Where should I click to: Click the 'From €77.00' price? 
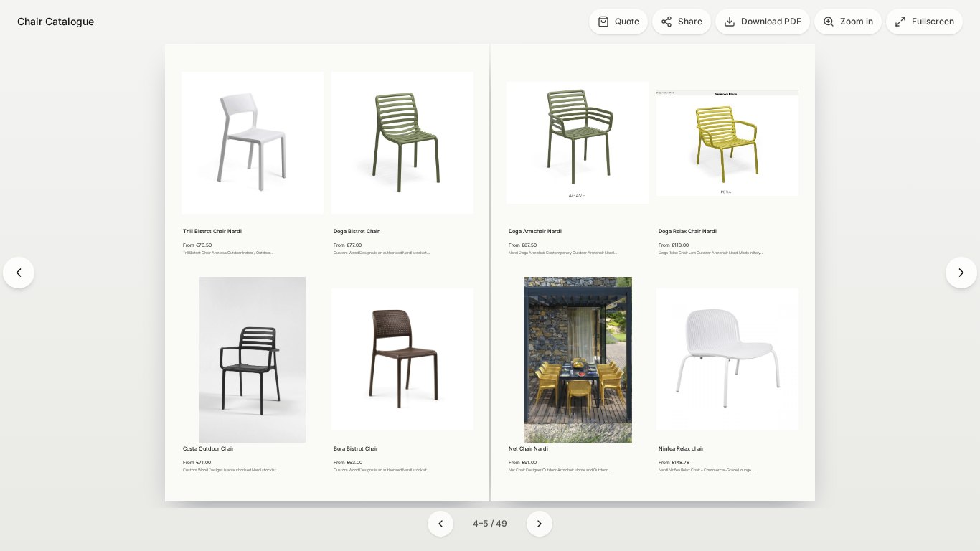(x=348, y=245)
